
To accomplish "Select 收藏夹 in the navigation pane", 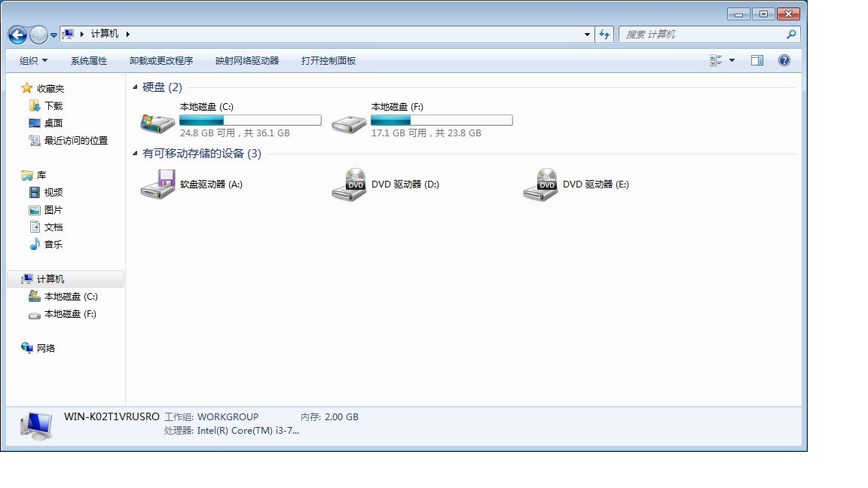I will click(x=50, y=89).
